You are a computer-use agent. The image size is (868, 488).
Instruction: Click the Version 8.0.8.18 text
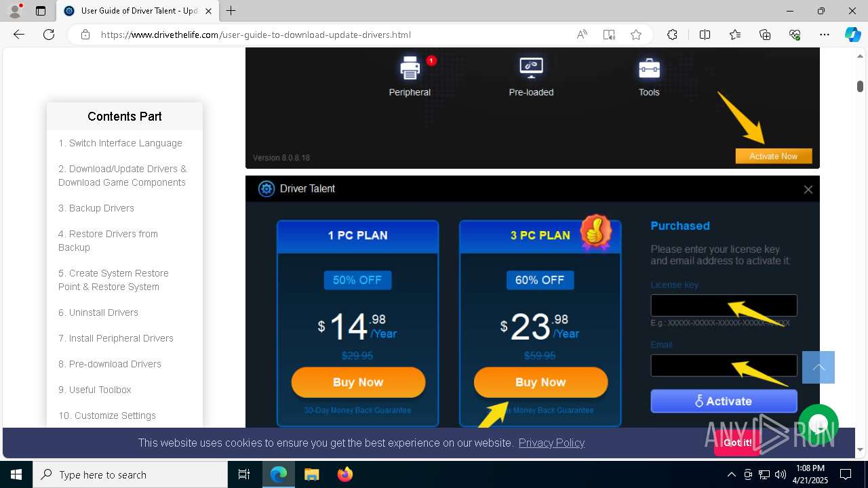[281, 158]
